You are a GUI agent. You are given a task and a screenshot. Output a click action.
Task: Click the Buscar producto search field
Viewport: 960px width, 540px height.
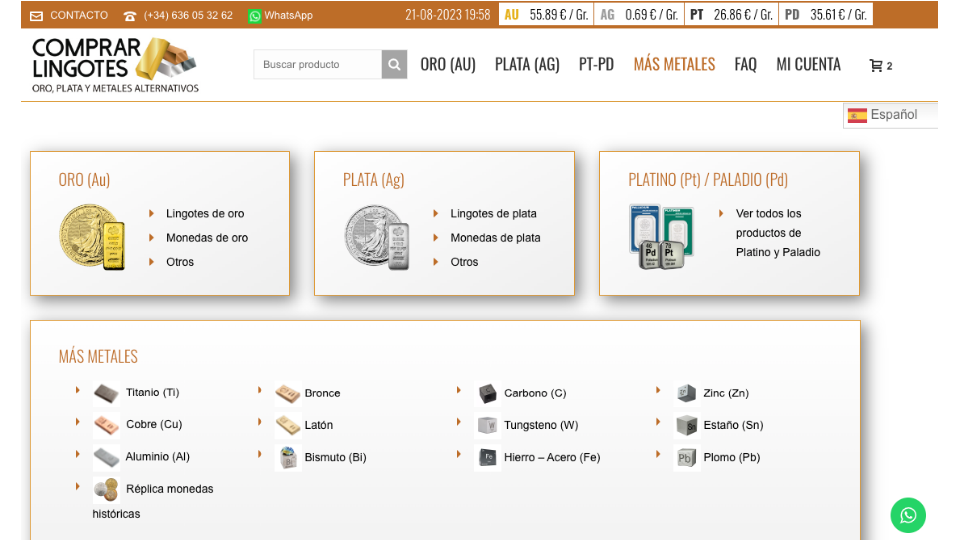pos(317,65)
